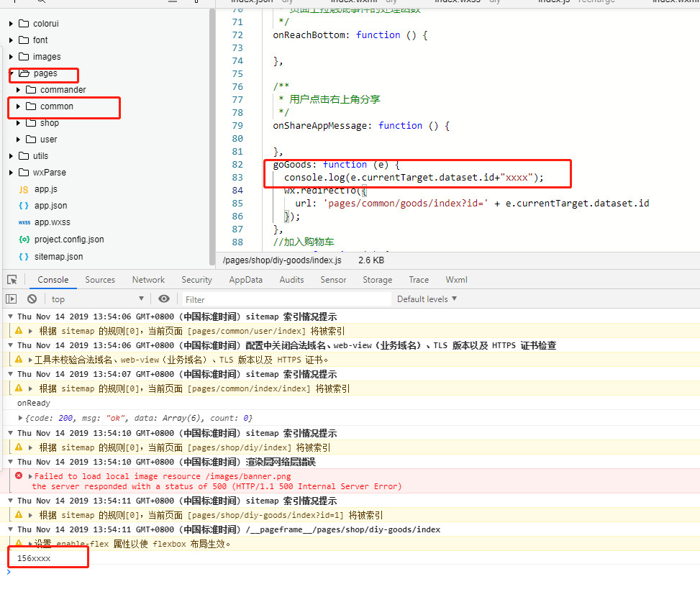This screenshot has height=592, width=700.
Task: Expand the images folder arrow
Action: tap(12, 56)
